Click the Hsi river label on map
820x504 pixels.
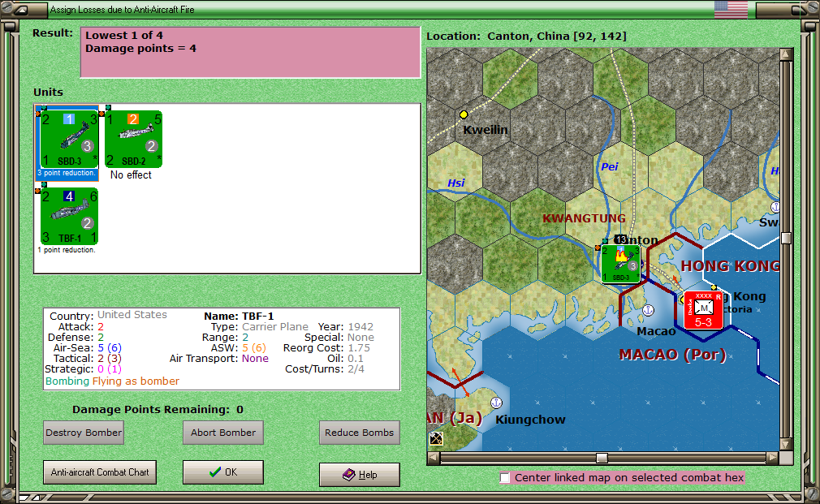click(456, 183)
